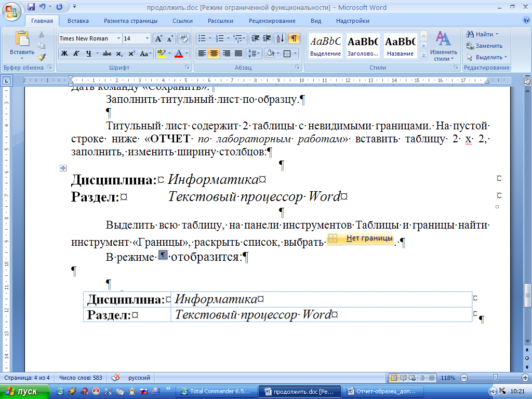
Task: Switch to Разметка страницы tab
Action: (x=130, y=21)
